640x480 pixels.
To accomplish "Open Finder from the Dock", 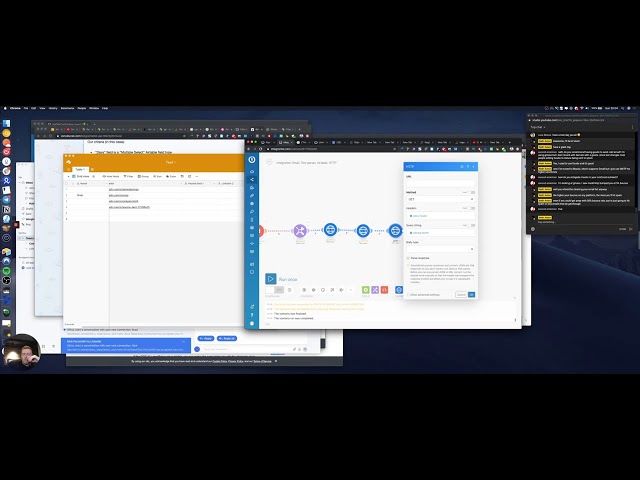I will coord(7,123).
